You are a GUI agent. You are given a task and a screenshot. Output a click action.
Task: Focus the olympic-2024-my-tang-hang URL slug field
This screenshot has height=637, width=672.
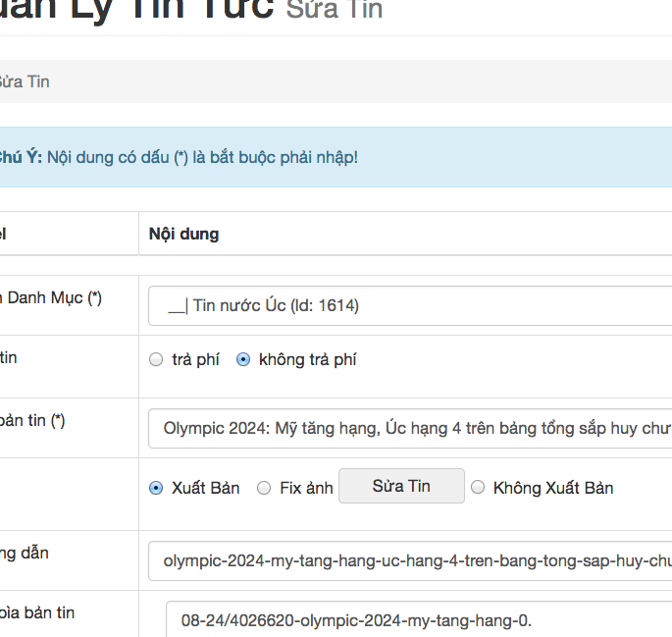point(410,560)
